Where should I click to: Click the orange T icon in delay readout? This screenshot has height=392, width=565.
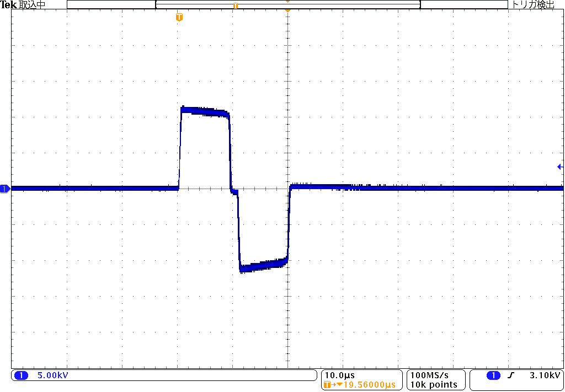[x=327, y=384]
